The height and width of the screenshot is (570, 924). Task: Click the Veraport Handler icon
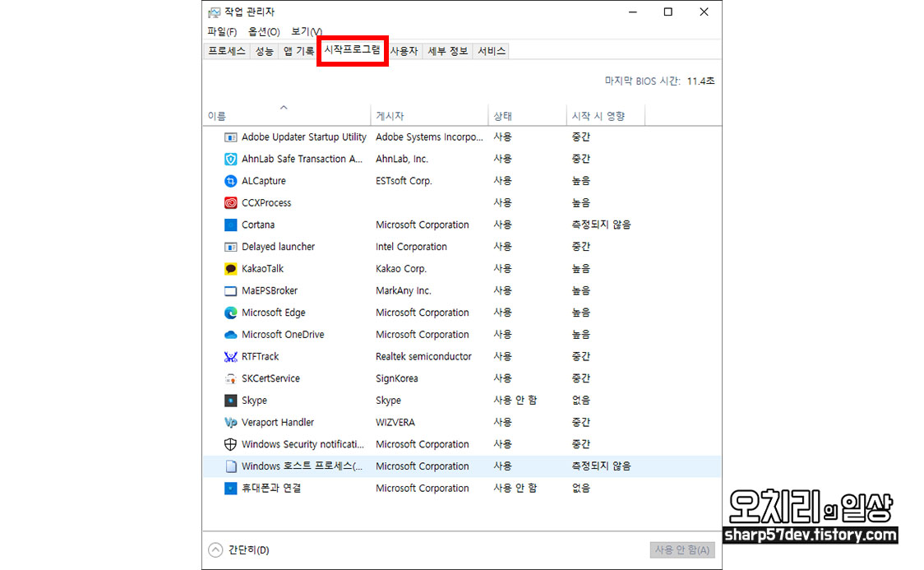click(x=230, y=423)
